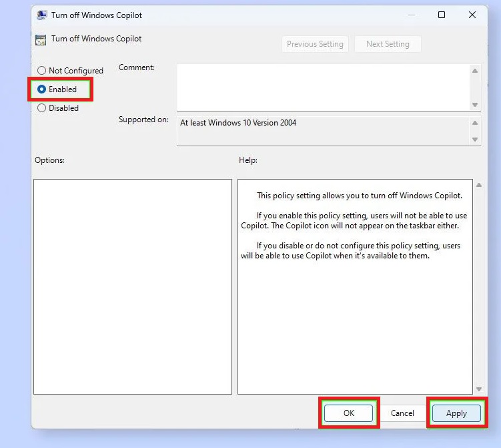Click the 'Comment:' label
Screen dimensions: 501x448
137,67
